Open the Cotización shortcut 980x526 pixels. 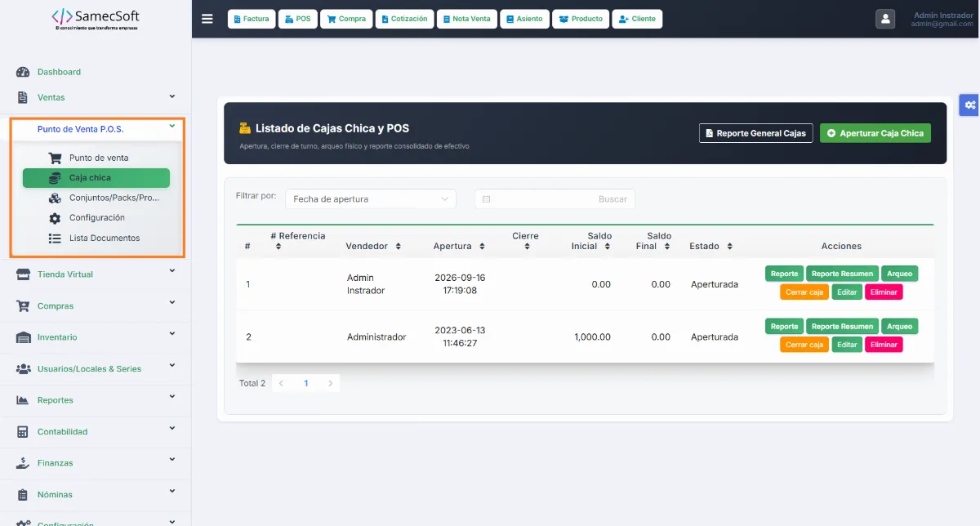pos(404,19)
